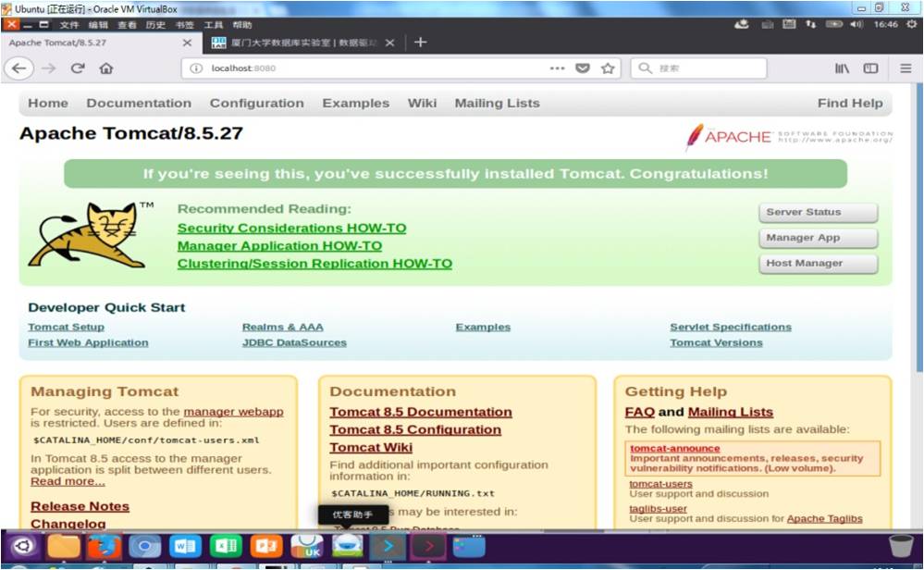
Task: Open the Firefox hamburger menu
Action: (906, 68)
